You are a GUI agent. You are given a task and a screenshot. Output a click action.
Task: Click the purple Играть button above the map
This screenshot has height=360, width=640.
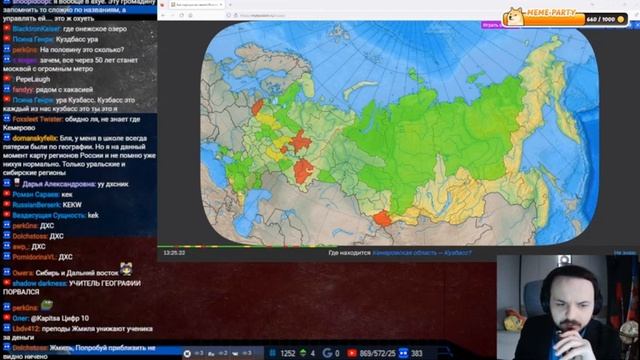(493, 25)
